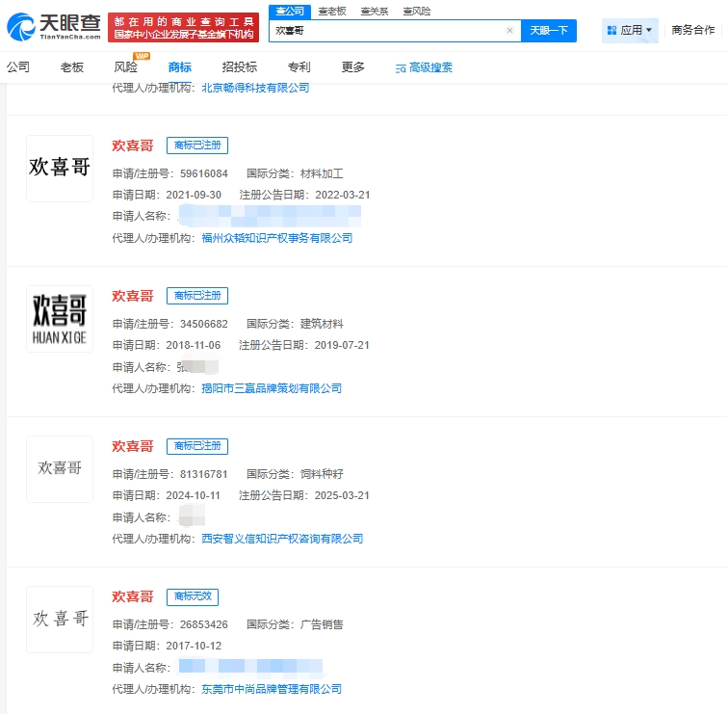Click the 高级搜索 filter icon link
The width and height of the screenshot is (728, 714).
coord(424,68)
